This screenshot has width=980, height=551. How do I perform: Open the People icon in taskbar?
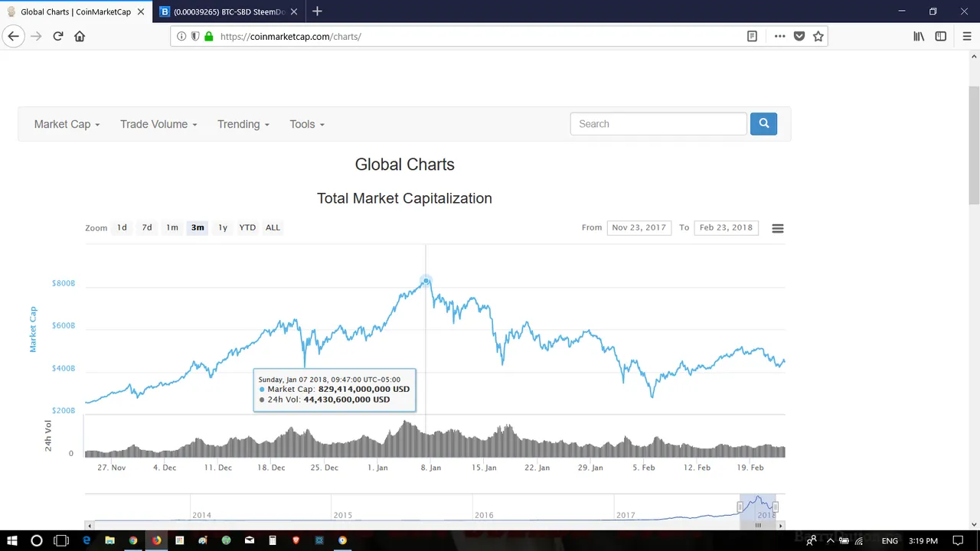click(811, 540)
